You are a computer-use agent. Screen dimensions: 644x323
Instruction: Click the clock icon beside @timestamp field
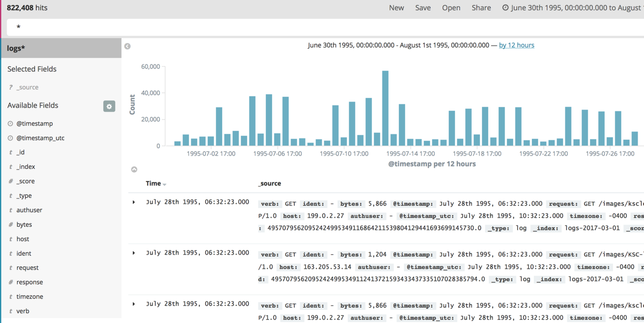(x=10, y=123)
